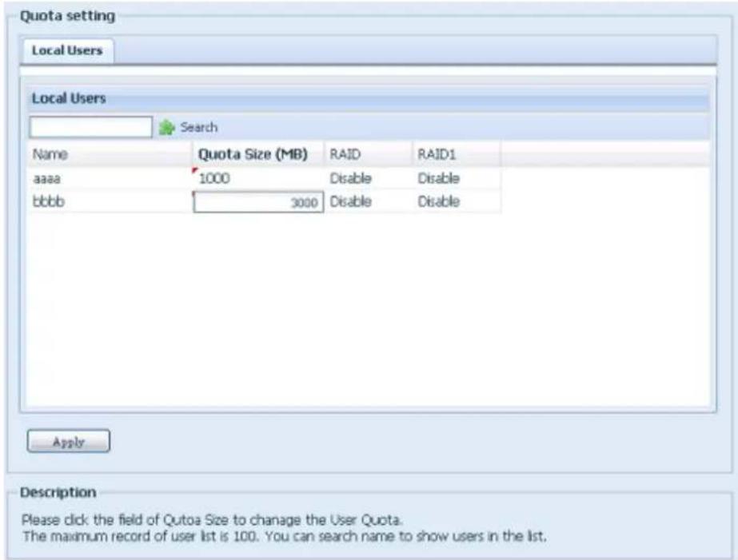Click the 'Please click the field' hint text

212,520
